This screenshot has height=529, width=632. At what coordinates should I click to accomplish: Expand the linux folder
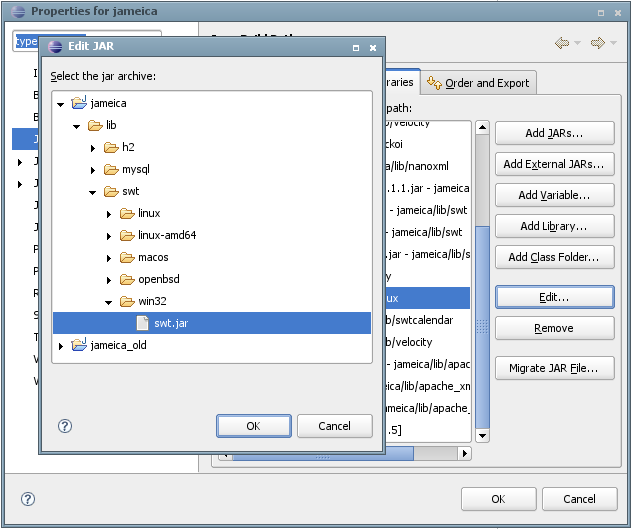[109, 214]
